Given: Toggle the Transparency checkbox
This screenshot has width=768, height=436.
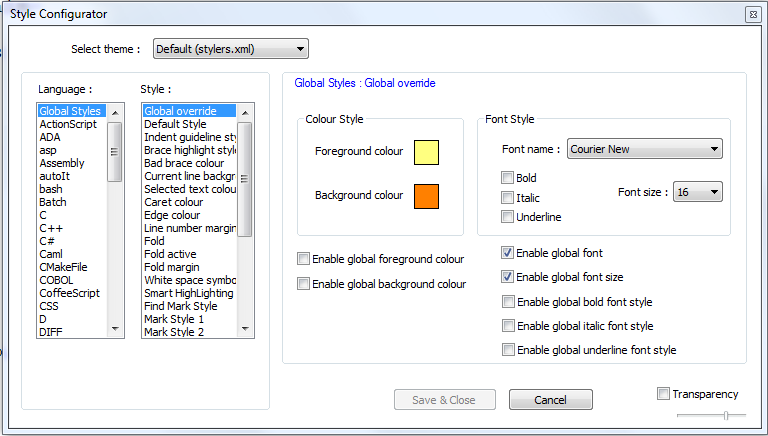Looking at the screenshot, I should click(x=664, y=394).
